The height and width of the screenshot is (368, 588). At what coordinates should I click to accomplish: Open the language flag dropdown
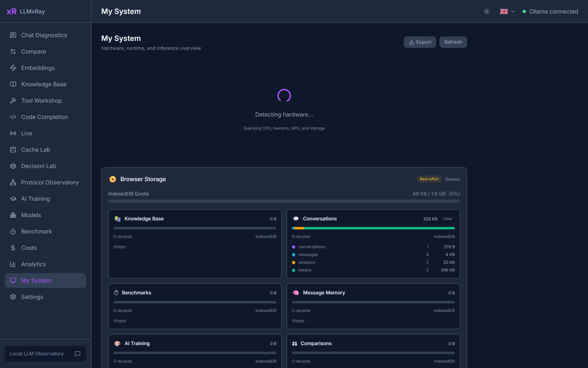click(507, 11)
